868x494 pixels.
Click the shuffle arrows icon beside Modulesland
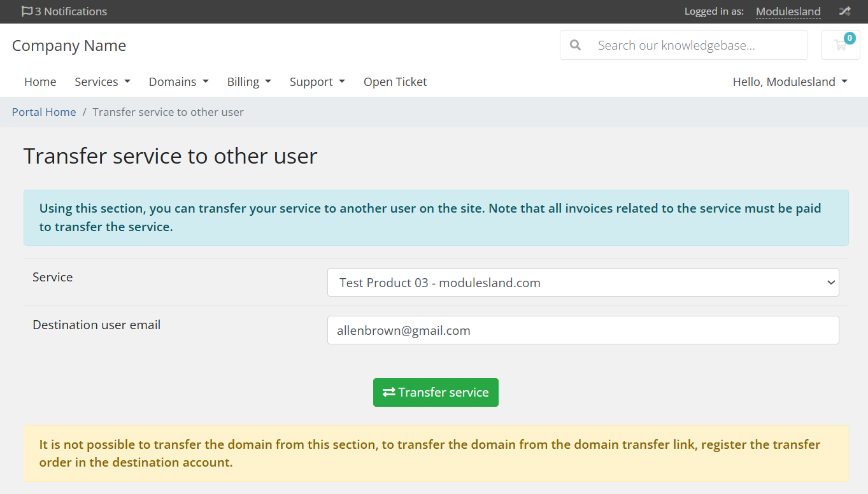point(844,11)
